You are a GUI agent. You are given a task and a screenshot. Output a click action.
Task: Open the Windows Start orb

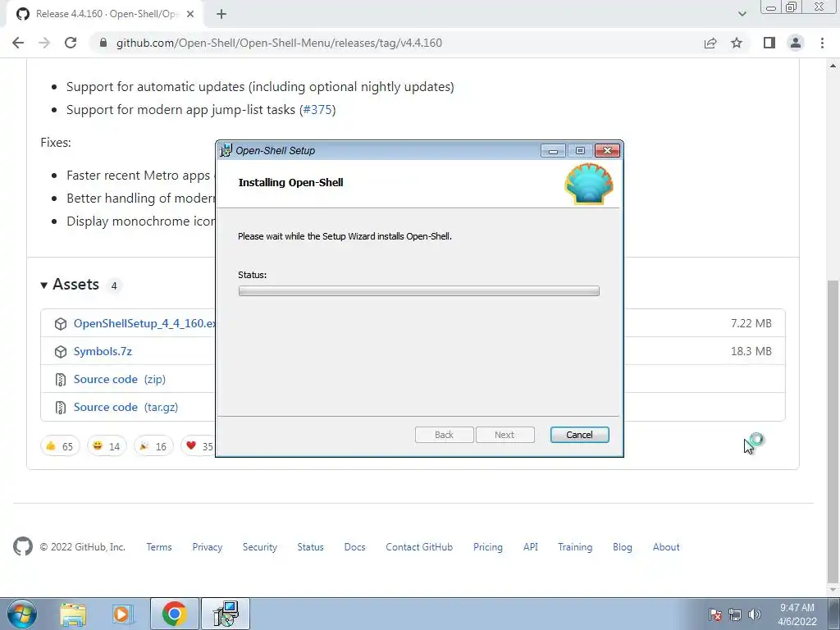point(22,614)
